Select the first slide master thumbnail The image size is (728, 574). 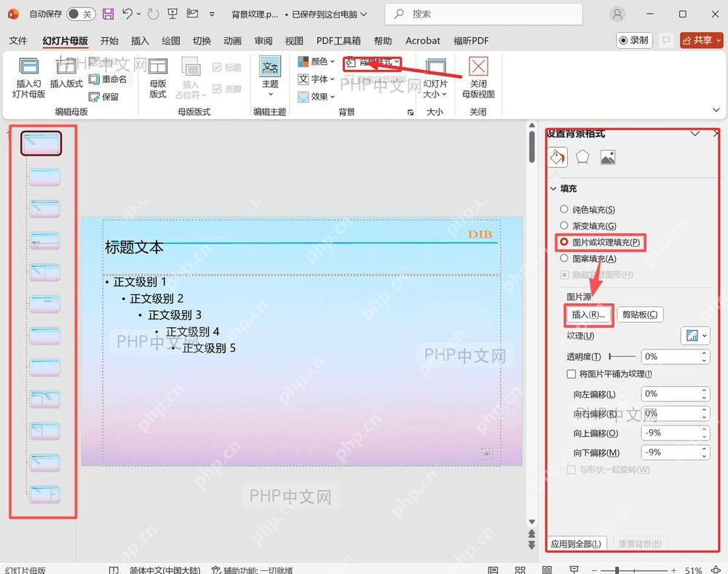(41, 143)
